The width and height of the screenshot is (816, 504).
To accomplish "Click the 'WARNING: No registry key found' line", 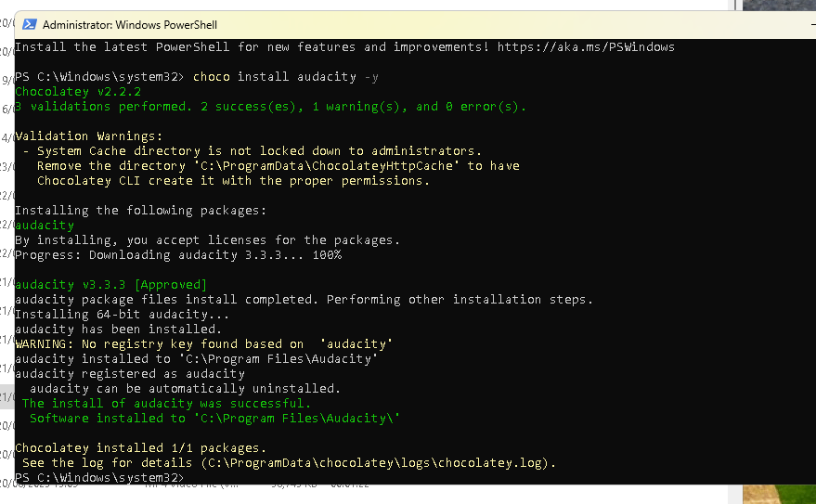I will point(203,343).
